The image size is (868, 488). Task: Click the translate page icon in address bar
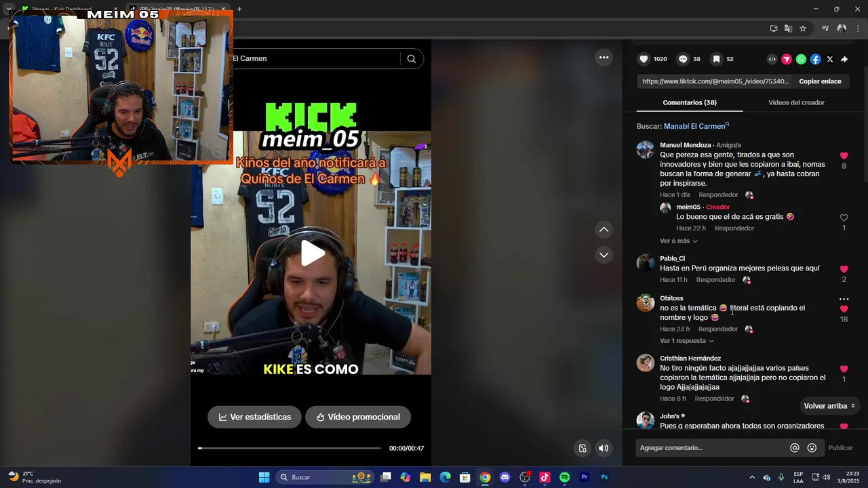coord(788,28)
